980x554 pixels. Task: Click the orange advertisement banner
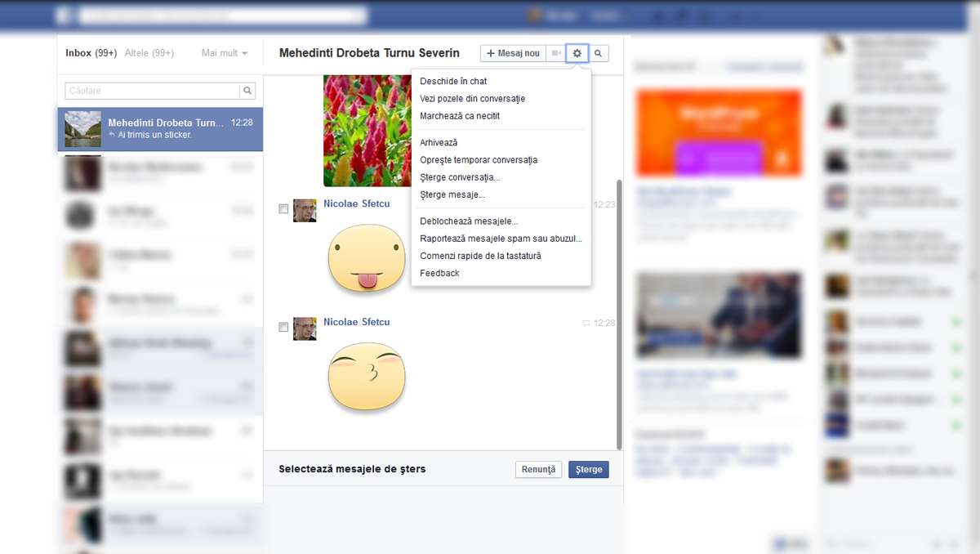pyautogui.click(x=718, y=133)
